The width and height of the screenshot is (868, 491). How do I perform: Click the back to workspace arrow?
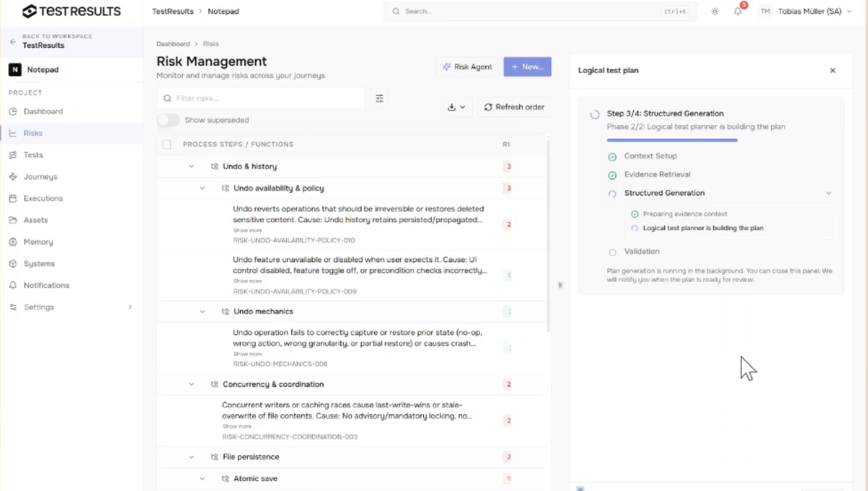[x=13, y=41]
